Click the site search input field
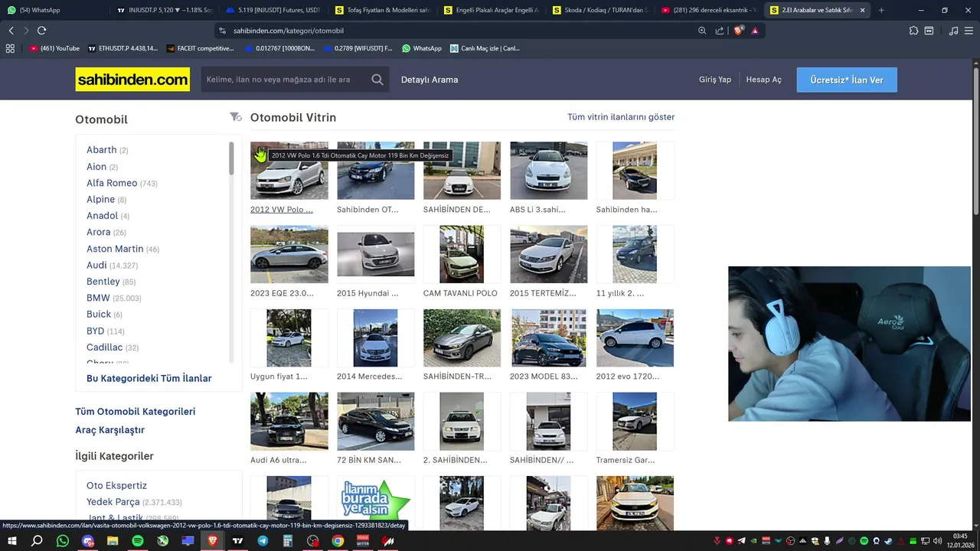 tap(285, 80)
